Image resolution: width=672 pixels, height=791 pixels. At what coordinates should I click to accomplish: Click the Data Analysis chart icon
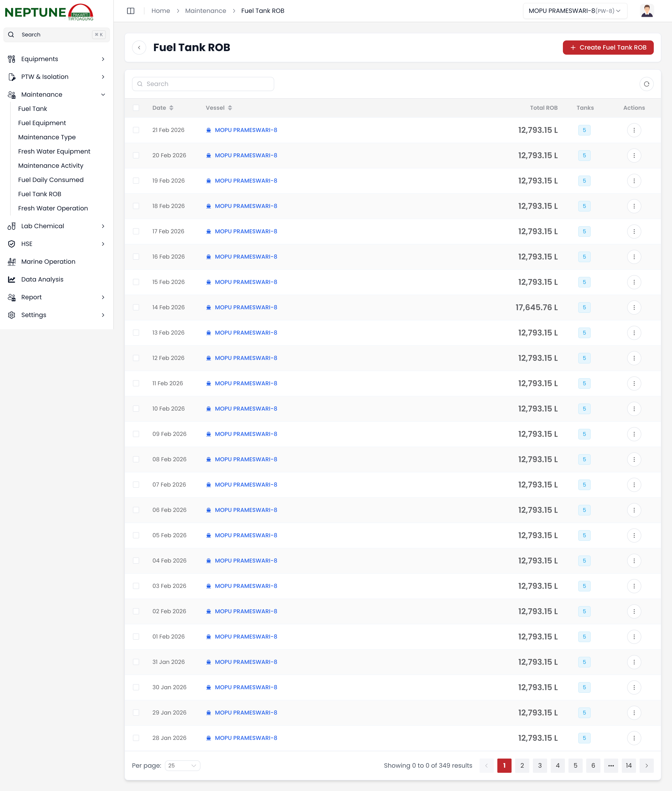pos(12,279)
